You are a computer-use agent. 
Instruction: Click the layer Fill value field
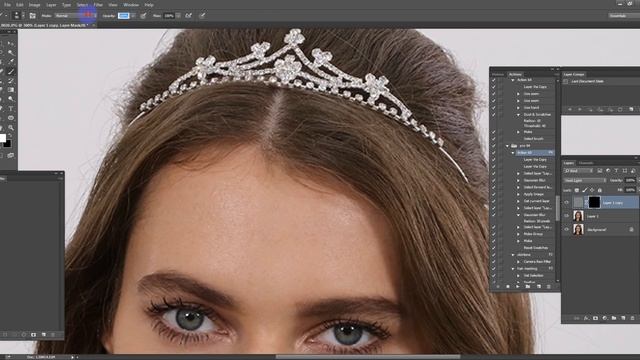click(x=630, y=190)
